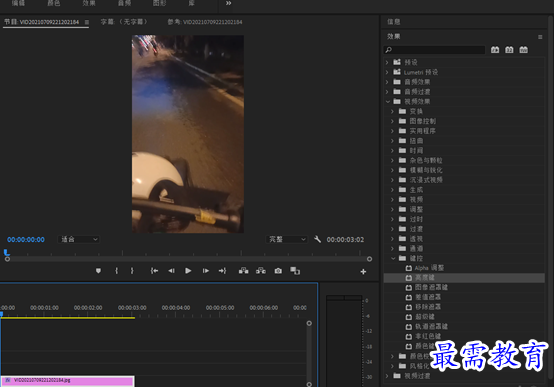
Task: Open the 效果 workspace tab
Action: [x=89, y=3]
